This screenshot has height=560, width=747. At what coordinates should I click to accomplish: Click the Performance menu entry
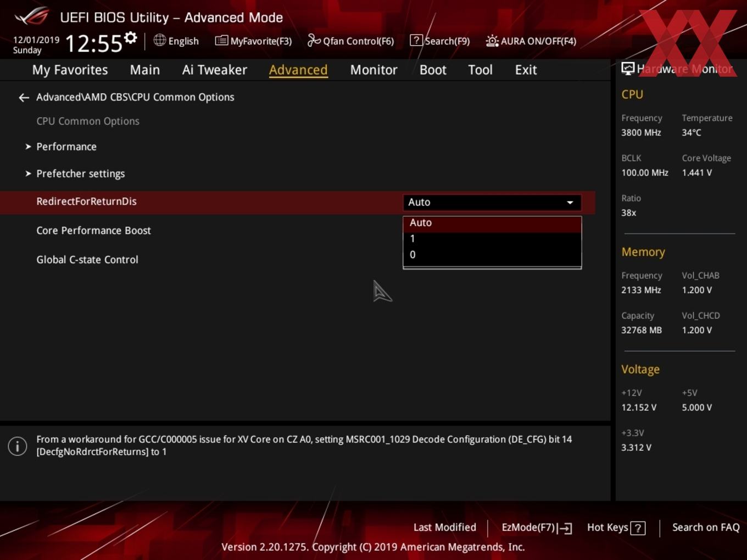[66, 147]
